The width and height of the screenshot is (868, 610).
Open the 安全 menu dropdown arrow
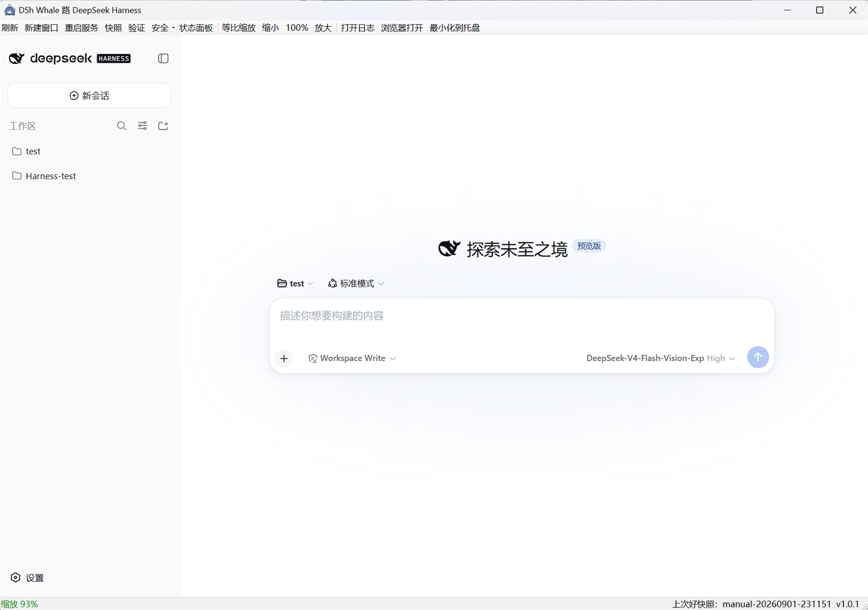point(173,28)
